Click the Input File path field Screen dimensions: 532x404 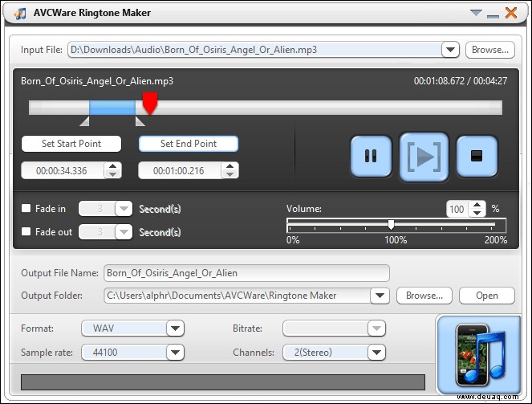pyautogui.click(x=254, y=50)
